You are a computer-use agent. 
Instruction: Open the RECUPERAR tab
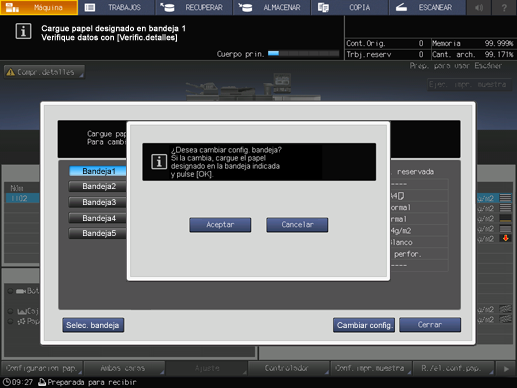coord(194,7)
